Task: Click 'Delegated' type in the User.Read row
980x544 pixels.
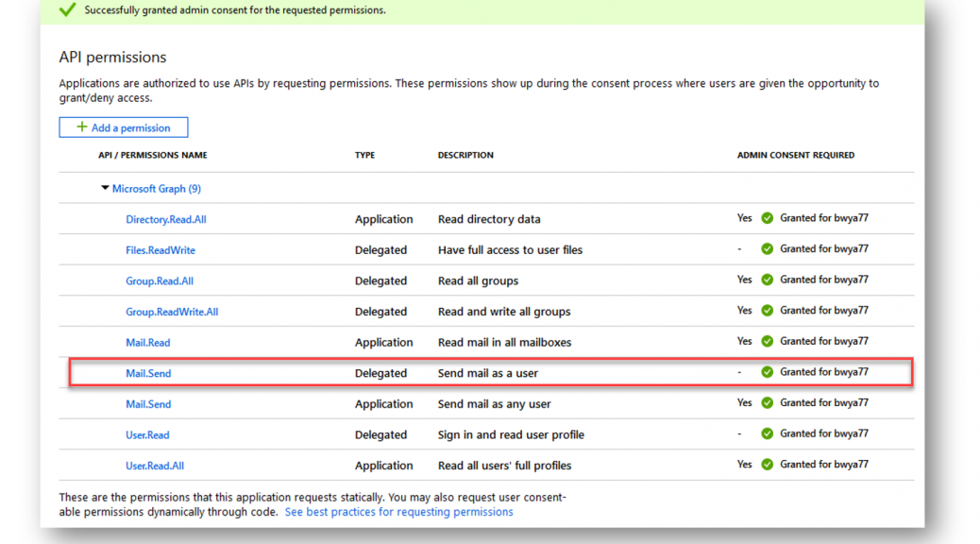Action: click(380, 434)
